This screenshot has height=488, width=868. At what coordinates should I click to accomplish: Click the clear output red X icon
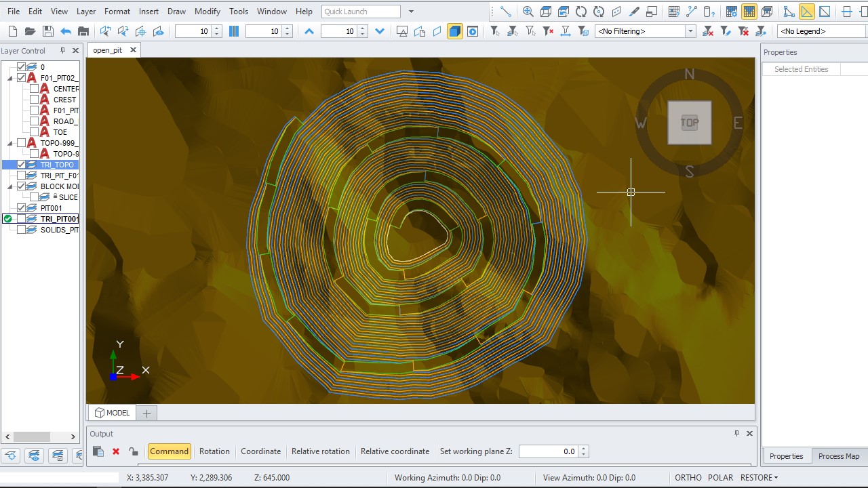(116, 451)
